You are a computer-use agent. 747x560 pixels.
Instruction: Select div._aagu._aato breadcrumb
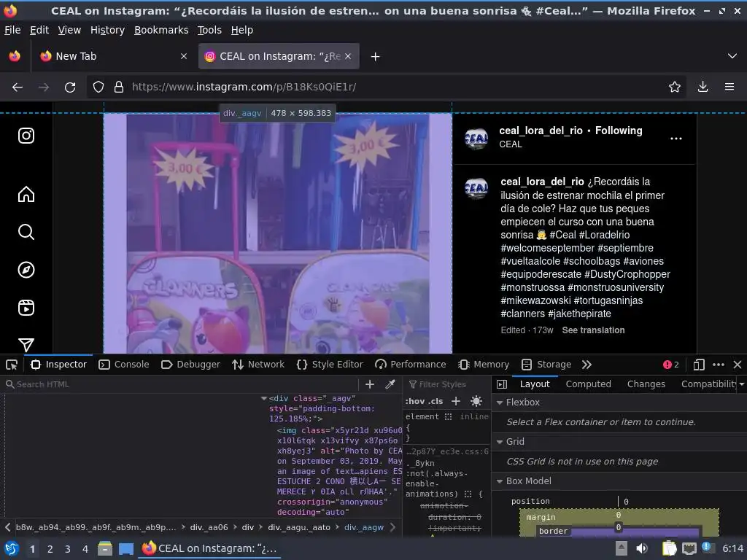[298, 528]
